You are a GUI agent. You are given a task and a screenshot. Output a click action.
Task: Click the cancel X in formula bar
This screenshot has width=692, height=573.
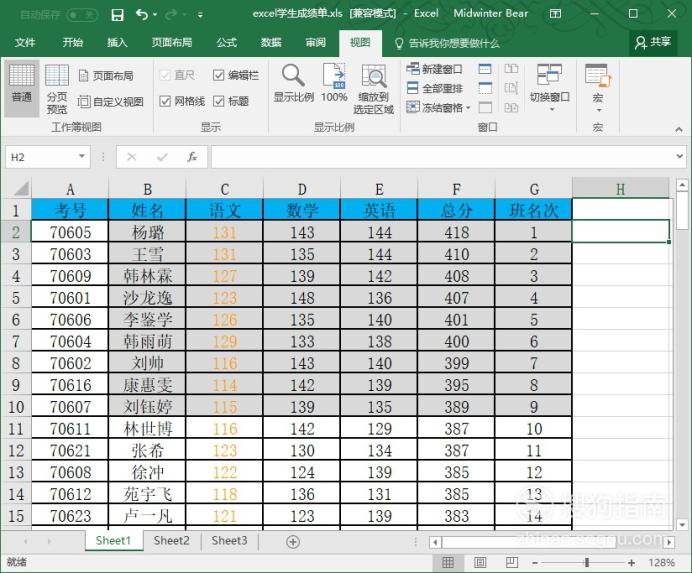[132, 157]
